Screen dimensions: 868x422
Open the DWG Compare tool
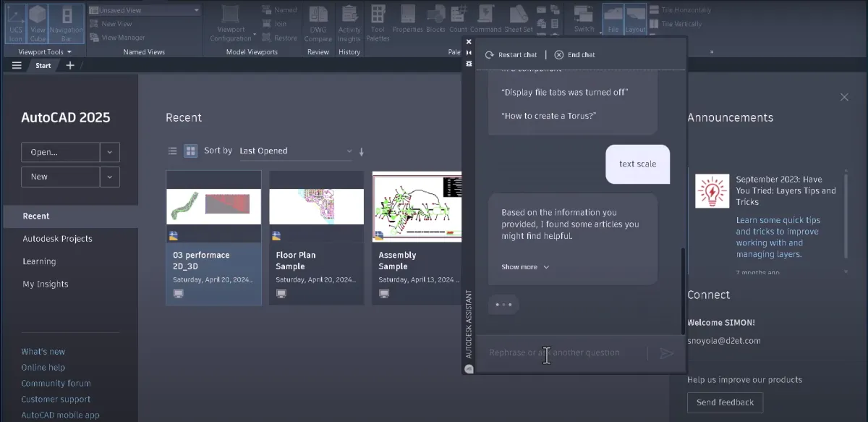coord(318,24)
